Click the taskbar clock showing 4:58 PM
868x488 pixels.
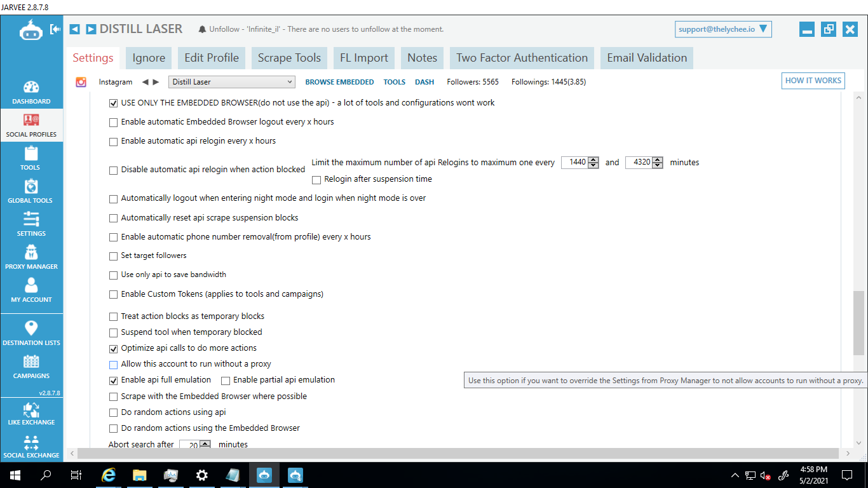[x=813, y=475]
